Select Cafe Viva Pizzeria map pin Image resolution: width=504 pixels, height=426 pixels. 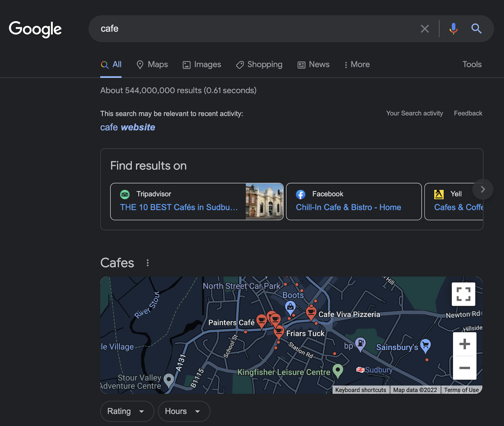[x=311, y=314]
